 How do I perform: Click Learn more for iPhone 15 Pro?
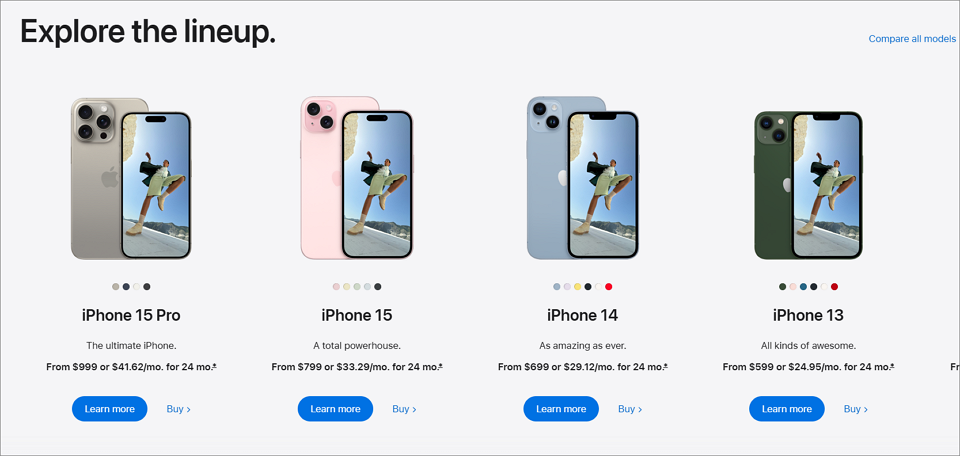(x=110, y=409)
